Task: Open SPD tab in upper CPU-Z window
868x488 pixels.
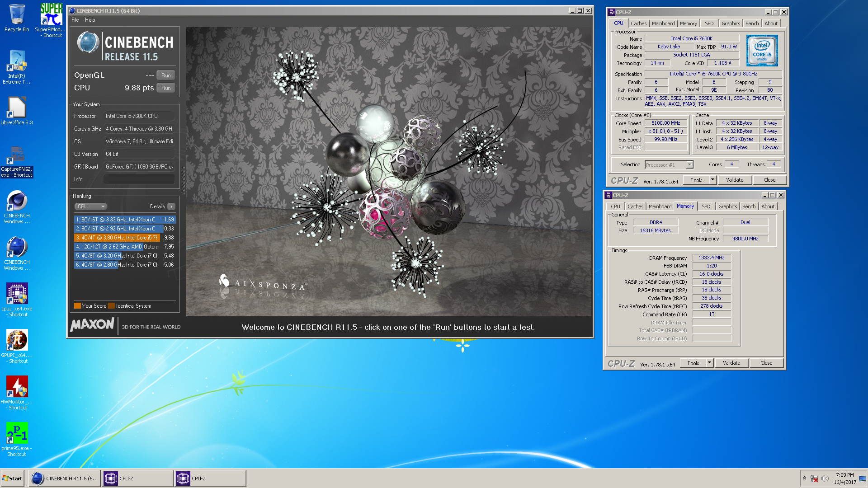Action: click(x=709, y=23)
